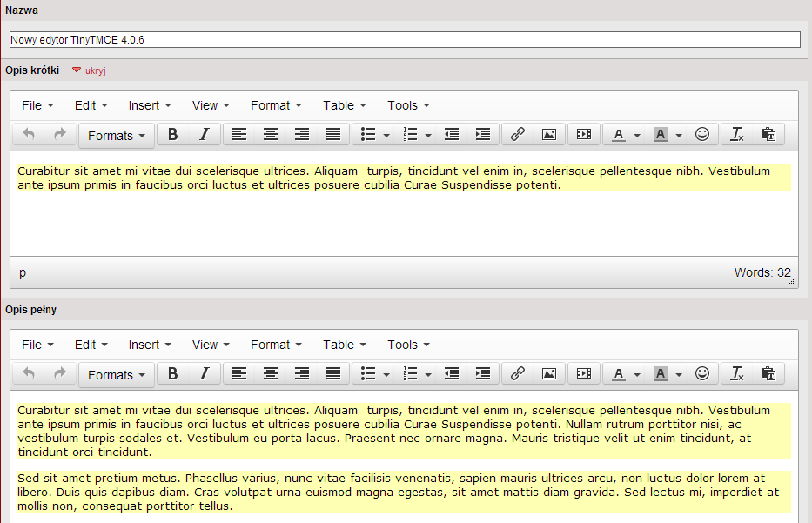
Task: Toggle bold in the Opis krótki editor
Action: tap(173, 135)
